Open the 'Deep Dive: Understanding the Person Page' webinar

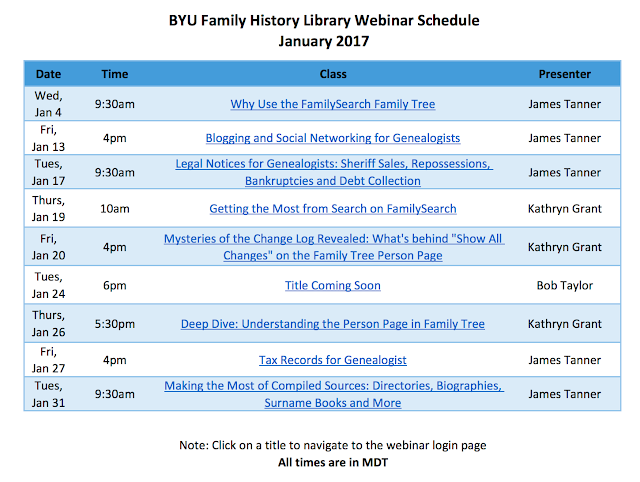[332, 324]
